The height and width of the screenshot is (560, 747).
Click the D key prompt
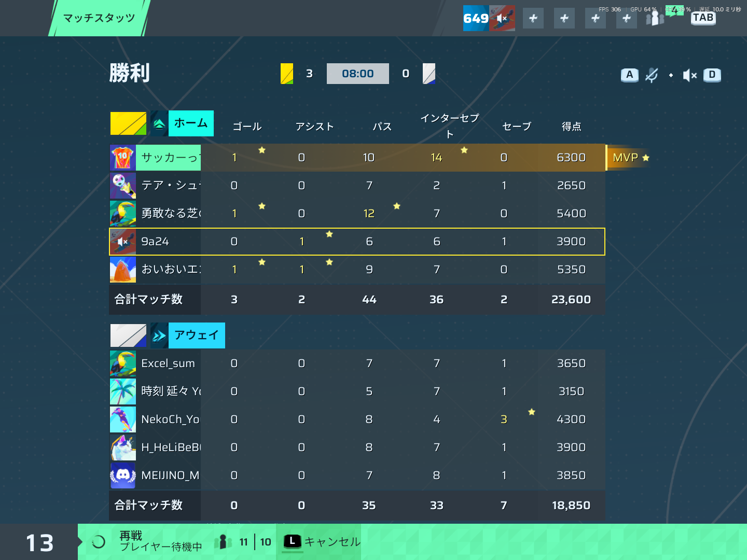pyautogui.click(x=712, y=75)
